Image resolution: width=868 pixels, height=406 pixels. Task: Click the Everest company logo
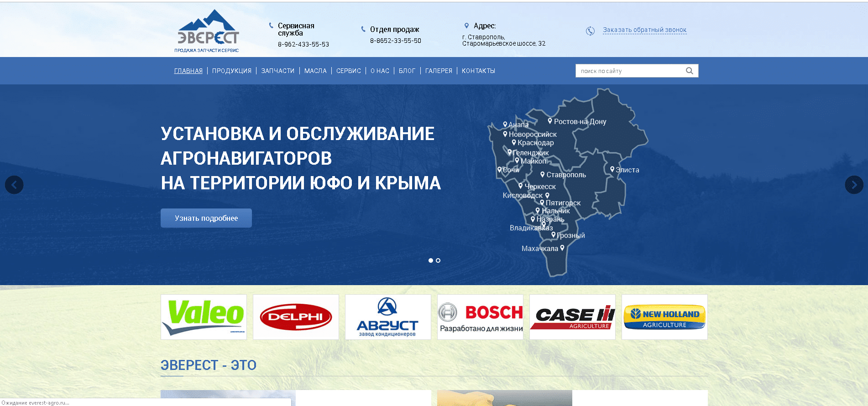coord(208,31)
